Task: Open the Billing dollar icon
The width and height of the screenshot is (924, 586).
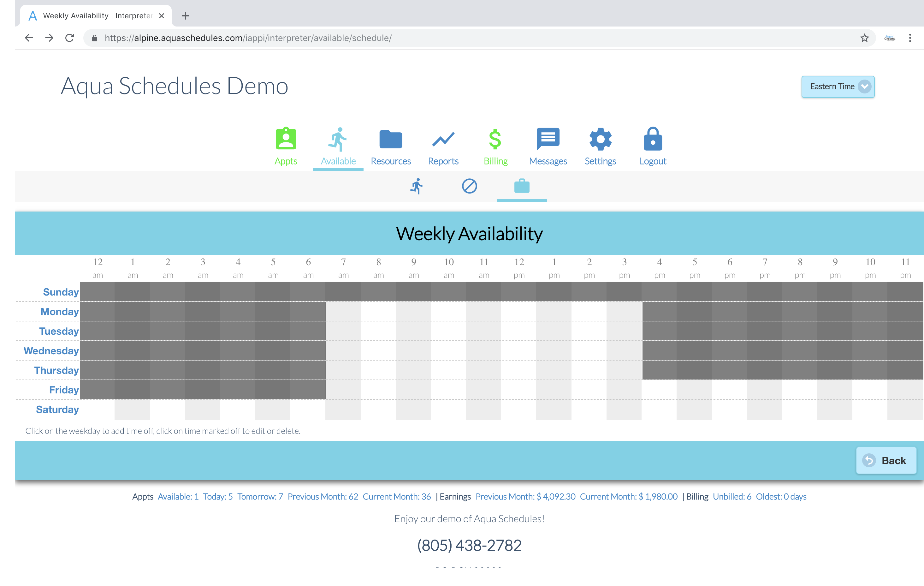Action: coord(495,139)
